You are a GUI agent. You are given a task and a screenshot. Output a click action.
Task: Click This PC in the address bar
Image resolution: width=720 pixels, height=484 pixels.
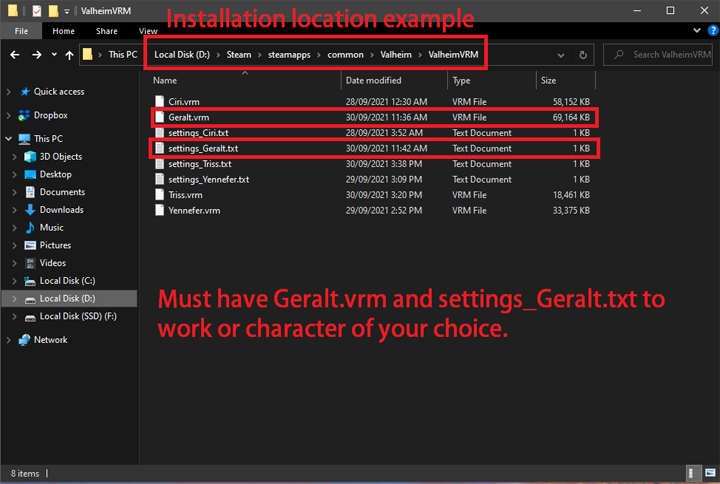(x=123, y=55)
